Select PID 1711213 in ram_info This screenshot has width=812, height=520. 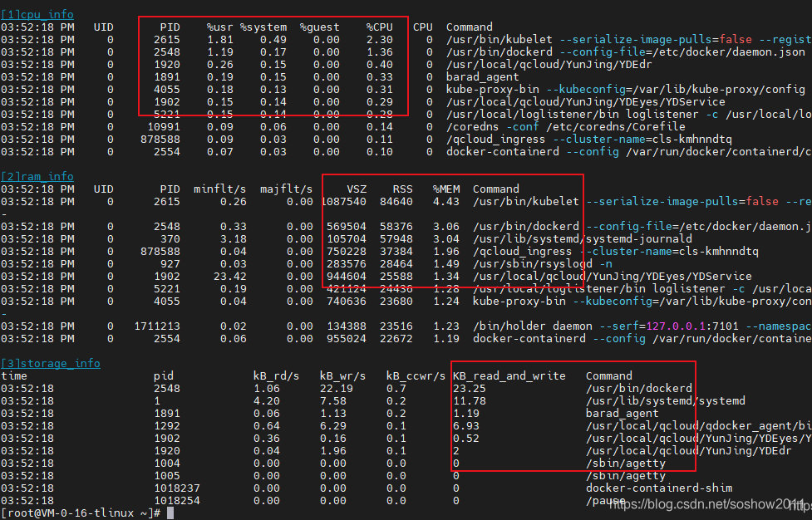(157, 326)
